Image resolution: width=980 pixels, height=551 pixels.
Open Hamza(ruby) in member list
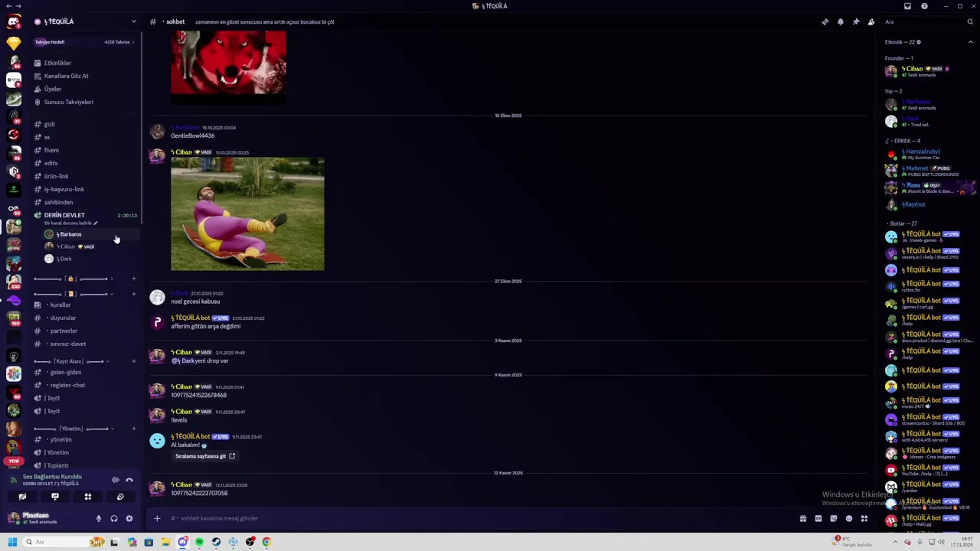point(930,155)
